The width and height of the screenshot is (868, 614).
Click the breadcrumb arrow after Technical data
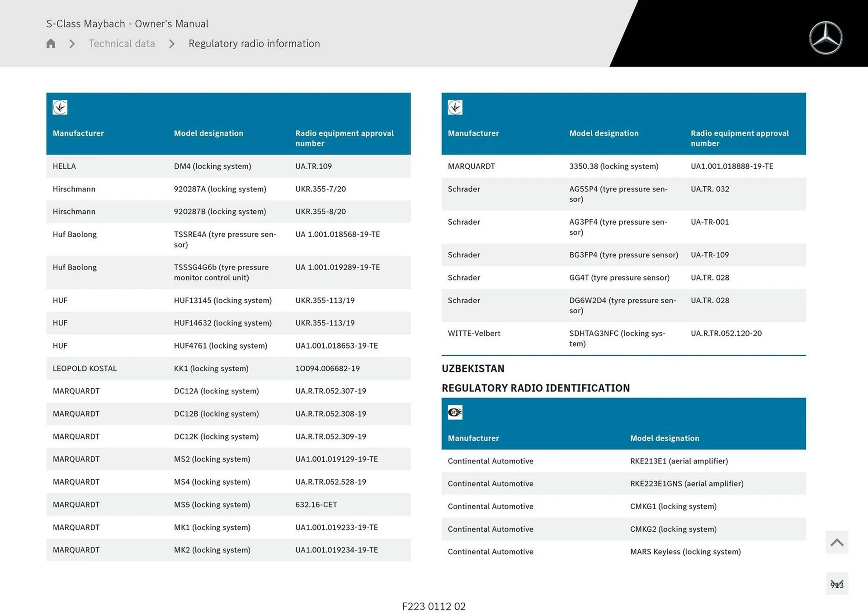(x=172, y=44)
